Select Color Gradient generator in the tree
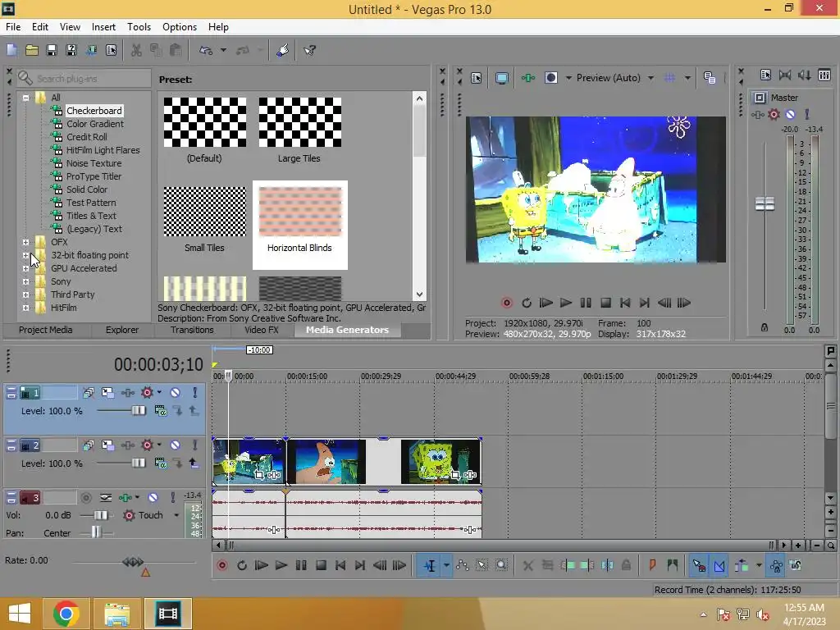Image resolution: width=840 pixels, height=630 pixels. (95, 124)
